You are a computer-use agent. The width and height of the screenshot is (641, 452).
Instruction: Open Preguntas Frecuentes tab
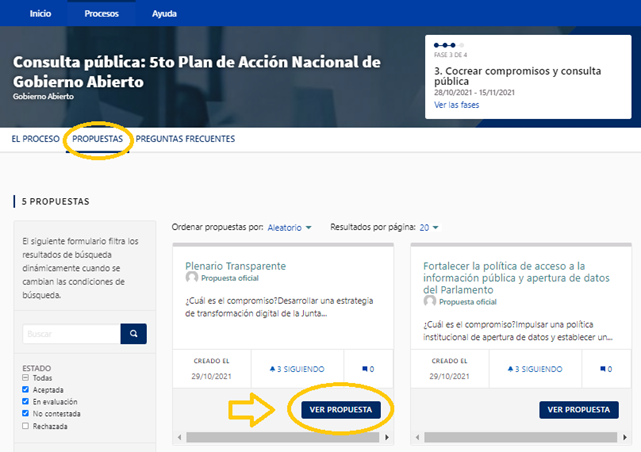click(x=185, y=139)
